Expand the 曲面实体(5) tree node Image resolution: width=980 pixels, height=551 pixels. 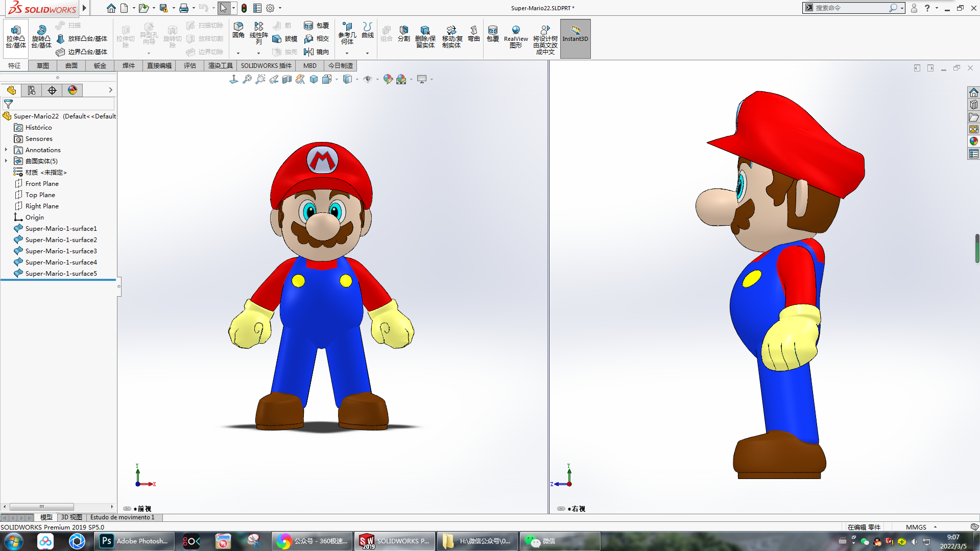tap(6, 161)
